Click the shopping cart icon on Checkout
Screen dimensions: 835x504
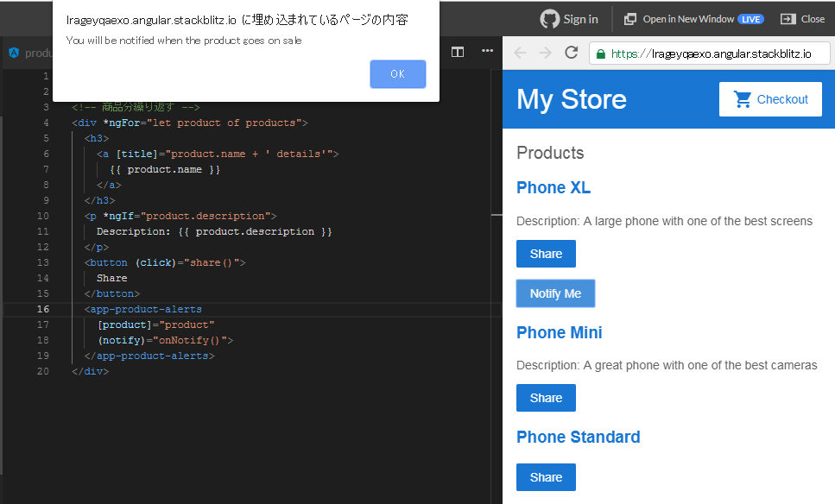coord(742,99)
